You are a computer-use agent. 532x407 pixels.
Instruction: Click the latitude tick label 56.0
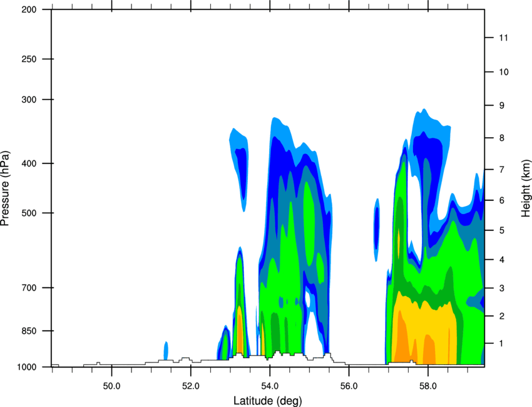click(x=349, y=386)
